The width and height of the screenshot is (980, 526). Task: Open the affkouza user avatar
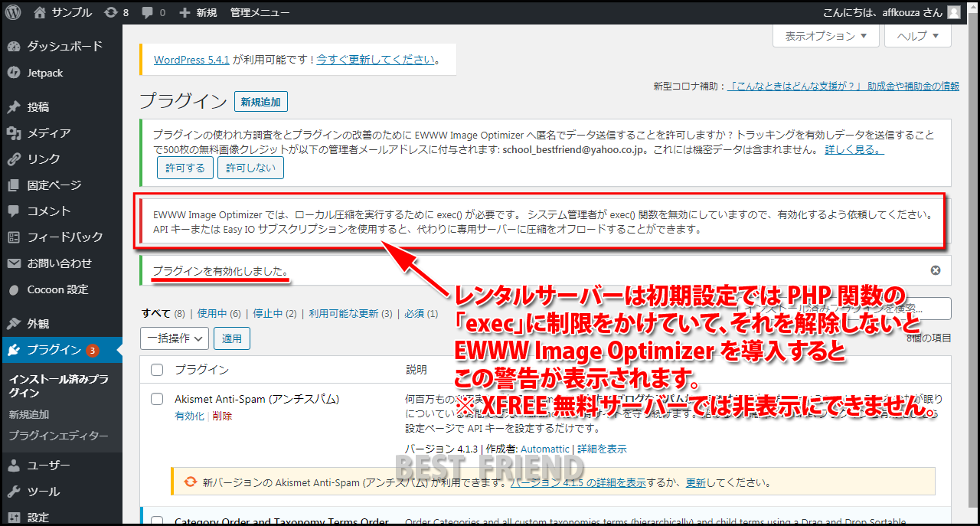pos(953,12)
